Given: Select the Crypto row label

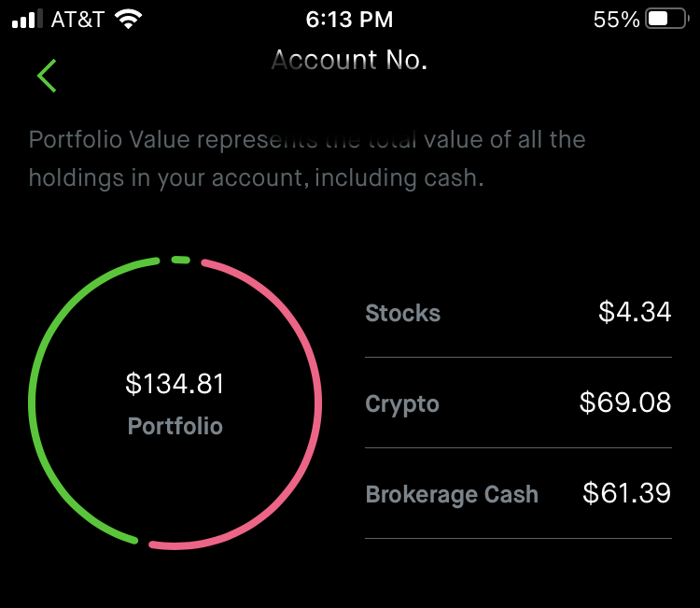Looking at the screenshot, I should click(x=402, y=404).
